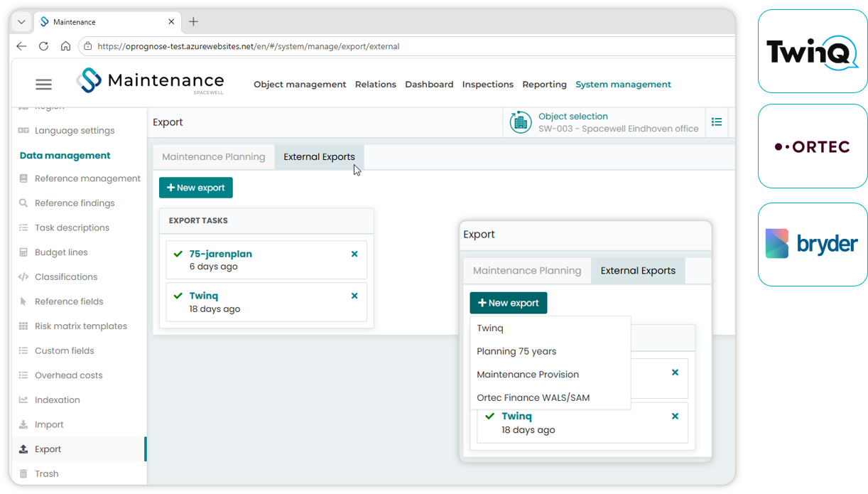Open Import in the sidebar
The image size is (868, 494).
[x=49, y=424]
